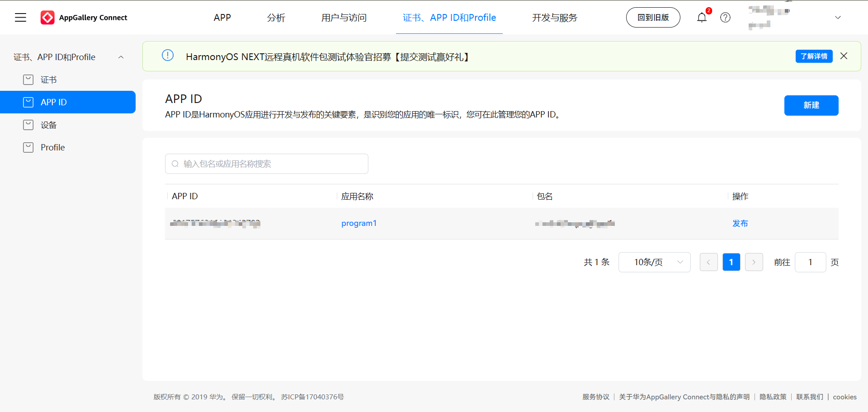Click the 包名 column header

click(x=545, y=197)
